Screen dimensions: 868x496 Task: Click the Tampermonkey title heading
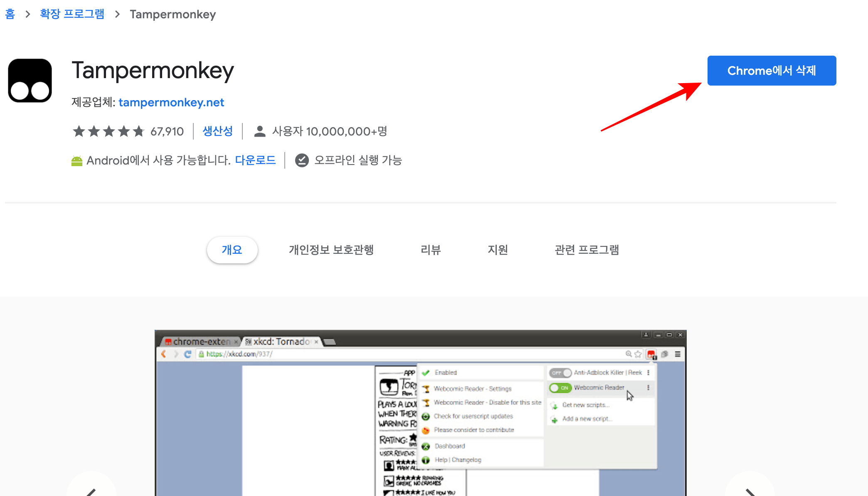pyautogui.click(x=153, y=71)
